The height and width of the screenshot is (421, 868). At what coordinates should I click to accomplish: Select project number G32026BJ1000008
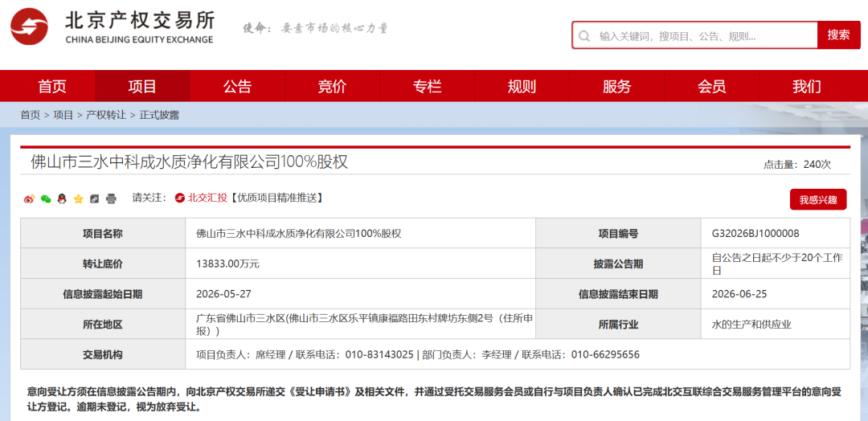pyautogui.click(x=755, y=234)
